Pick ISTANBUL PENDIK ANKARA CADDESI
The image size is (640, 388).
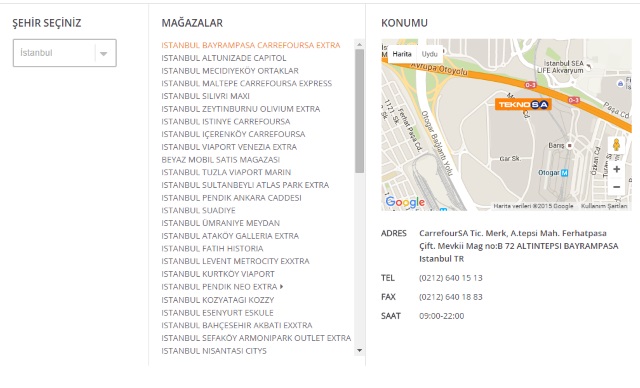point(231,198)
